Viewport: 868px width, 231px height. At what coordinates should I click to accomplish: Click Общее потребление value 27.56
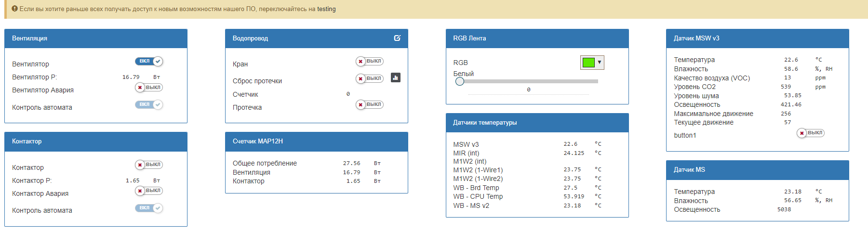coord(351,163)
